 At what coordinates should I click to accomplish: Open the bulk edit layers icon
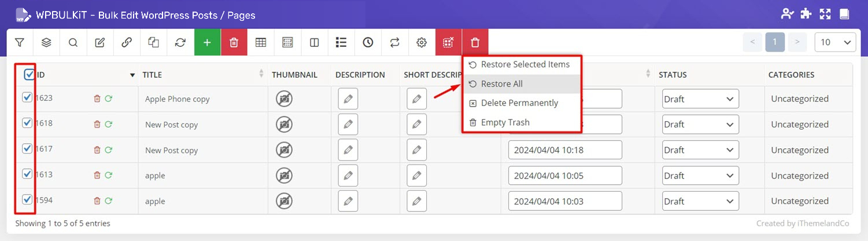pyautogui.click(x=46, y=42)
